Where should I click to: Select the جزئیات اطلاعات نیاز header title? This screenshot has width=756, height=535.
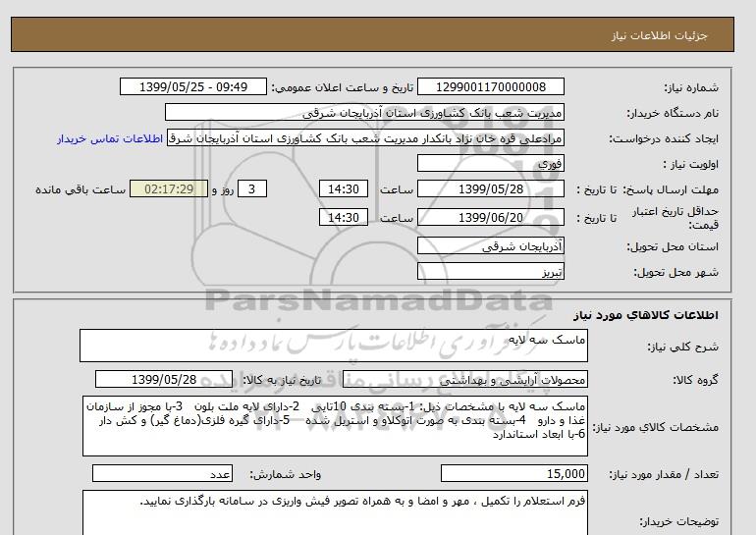[x=659, y=35]
